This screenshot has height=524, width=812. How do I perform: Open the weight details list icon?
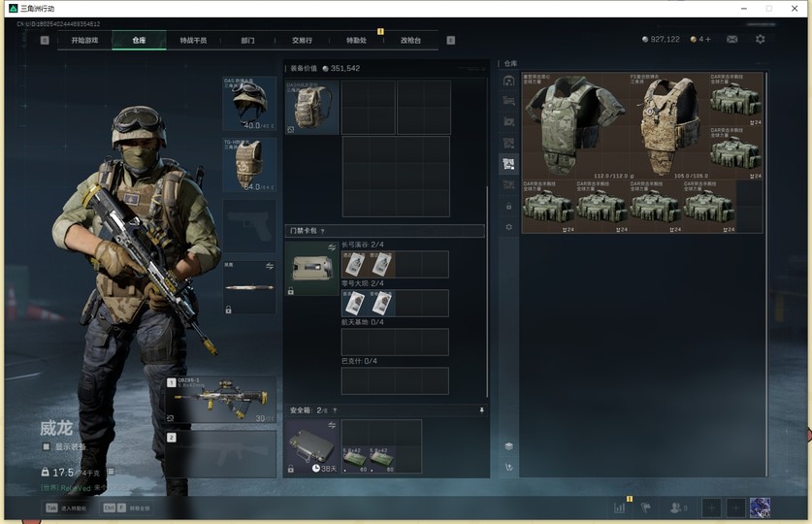pyautogui.click(x=111, y=472)
